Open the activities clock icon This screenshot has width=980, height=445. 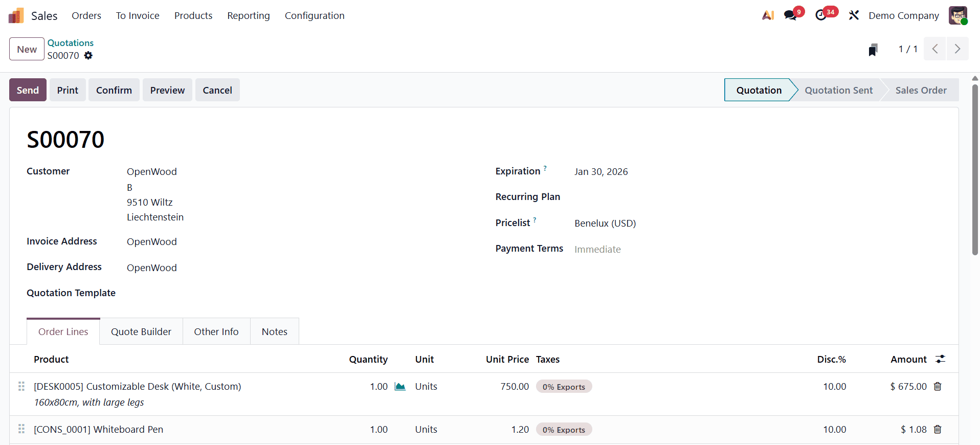[x=821, y=15]
